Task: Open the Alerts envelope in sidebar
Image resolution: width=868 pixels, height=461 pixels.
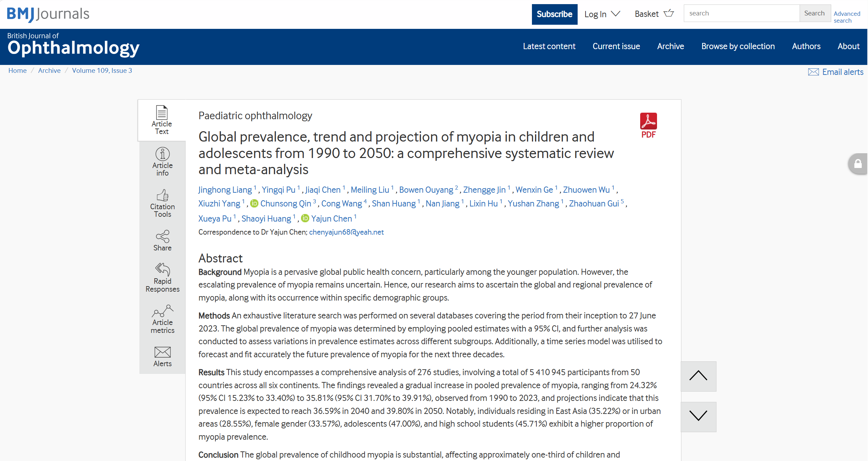Action: click(163, 352)
